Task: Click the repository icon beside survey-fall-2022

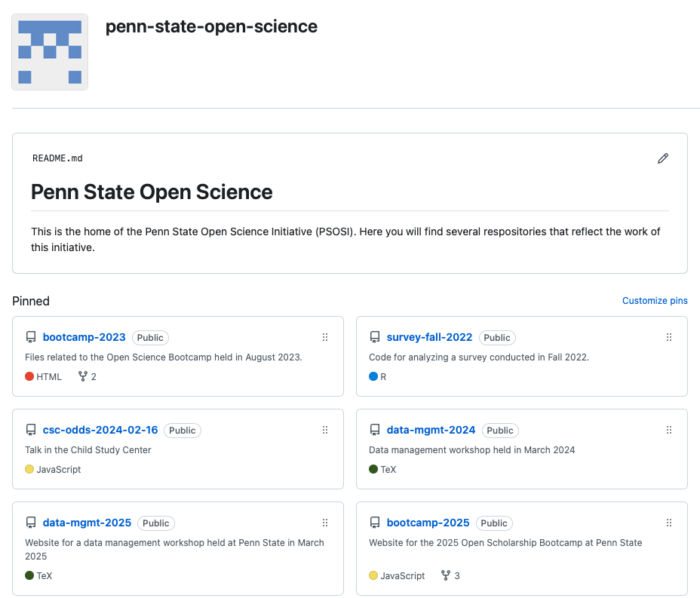Action: point(375,337)
